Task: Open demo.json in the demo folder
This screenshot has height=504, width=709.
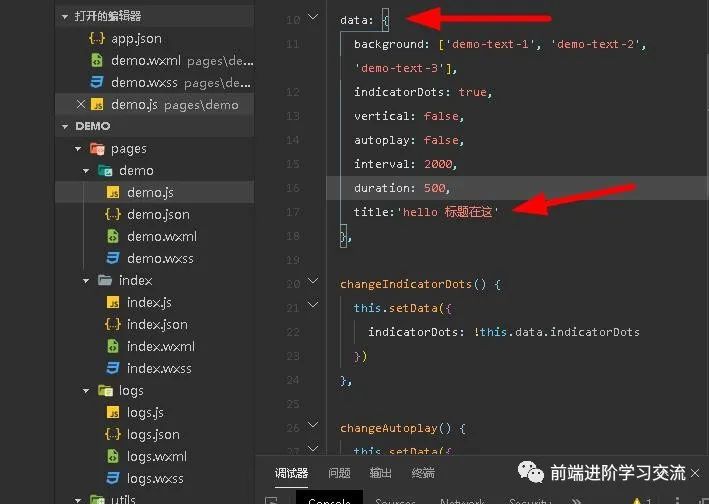Action: (157, 214)
